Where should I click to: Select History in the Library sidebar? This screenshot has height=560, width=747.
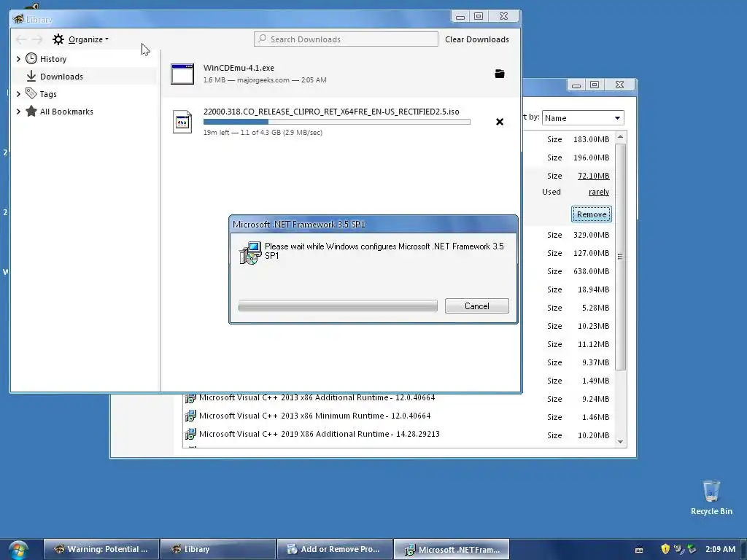point(53,59)
